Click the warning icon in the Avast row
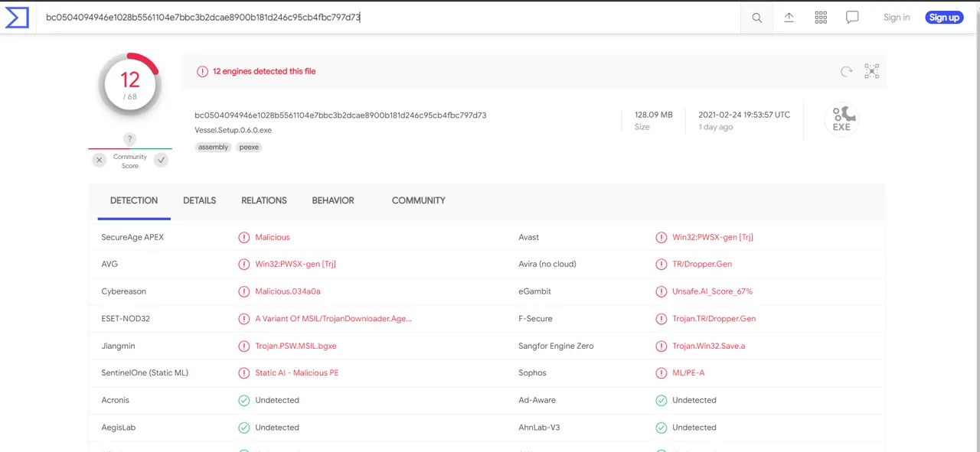 click(x=661, y=237)
